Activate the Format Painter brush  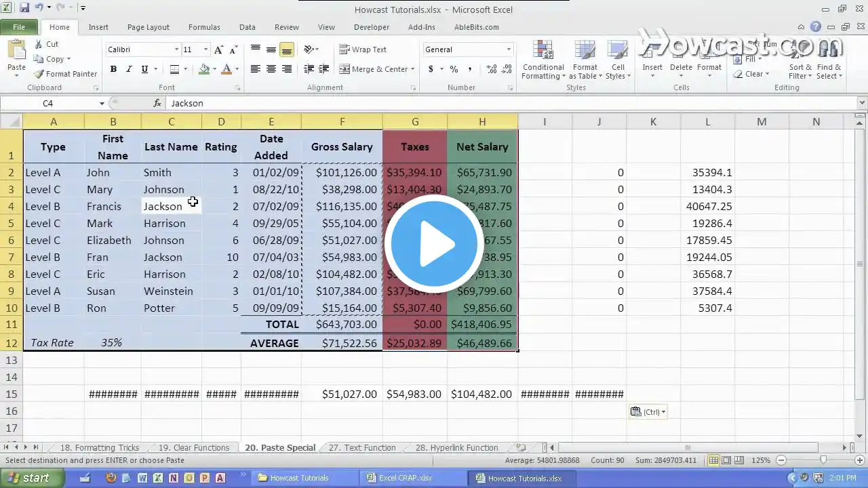39,74
